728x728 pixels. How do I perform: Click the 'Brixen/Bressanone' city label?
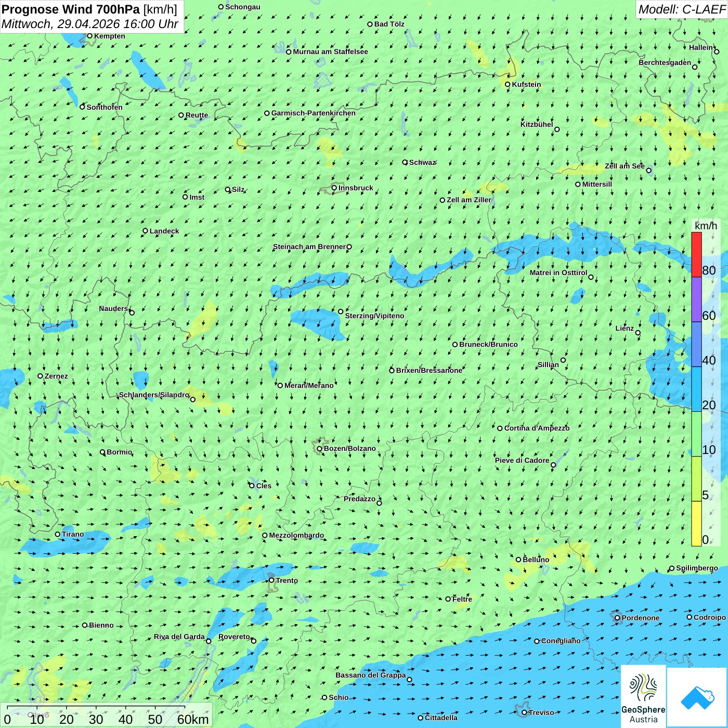pos(429,370)
